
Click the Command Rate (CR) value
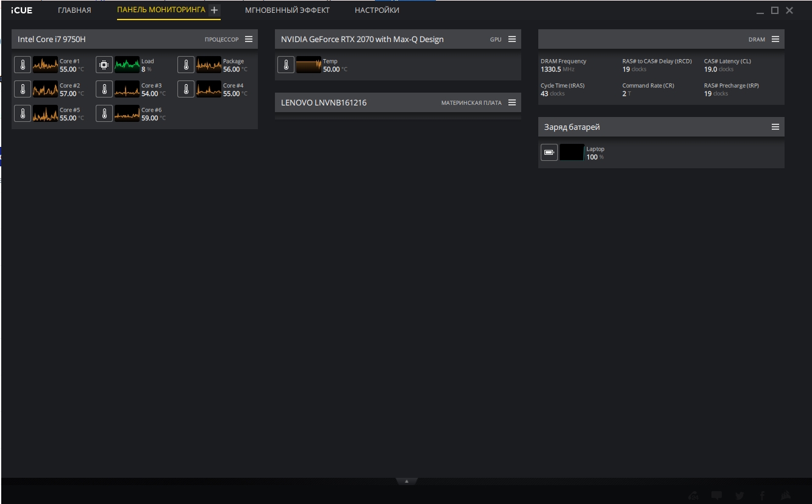point(627,94)
